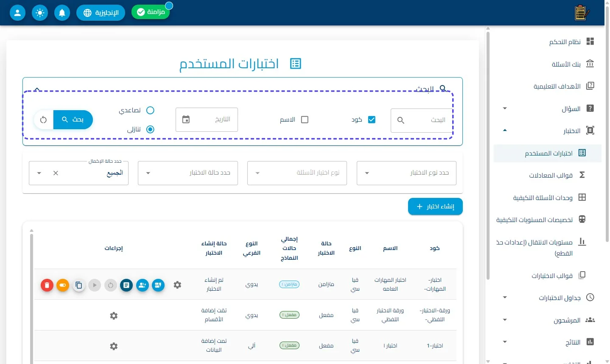Click the متزامن:1 status badge
This screenshot has width=610, height=364.
289,284
